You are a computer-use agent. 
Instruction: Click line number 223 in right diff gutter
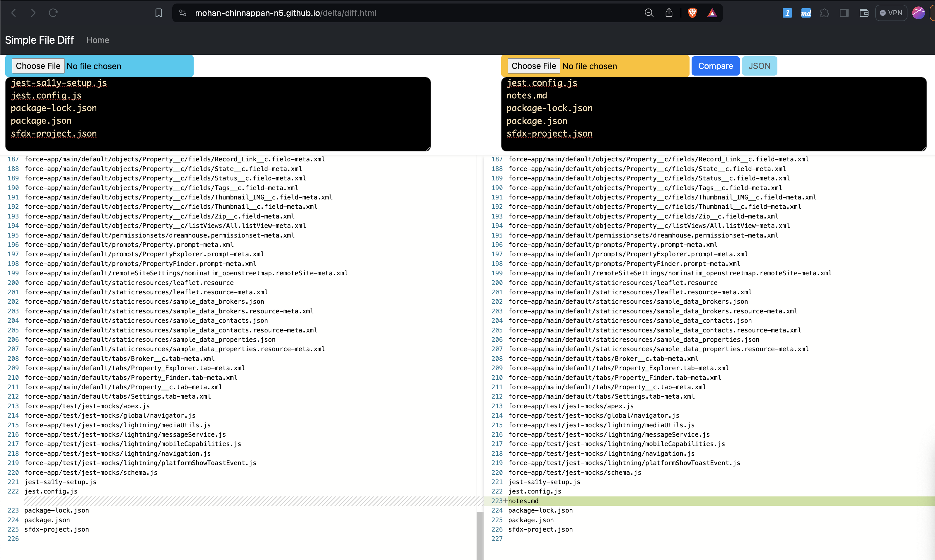pyautogui.click(x=496, y=501)
